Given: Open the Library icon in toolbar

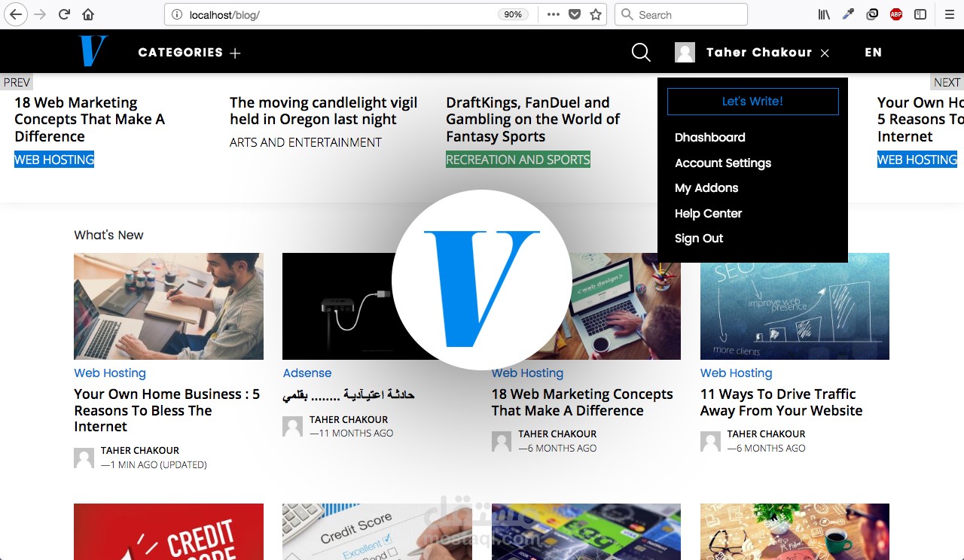Looking at the screenshot, I should point(824,14).
